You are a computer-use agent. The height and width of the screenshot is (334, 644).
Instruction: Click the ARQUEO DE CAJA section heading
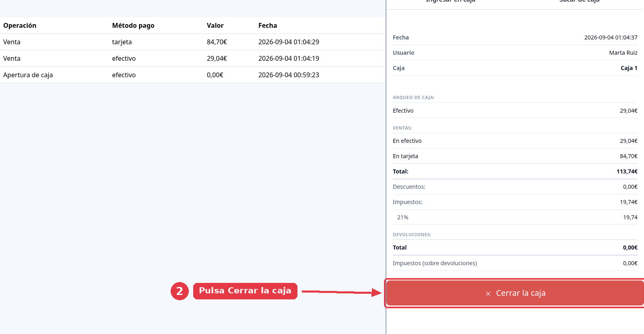pos(414,97)
